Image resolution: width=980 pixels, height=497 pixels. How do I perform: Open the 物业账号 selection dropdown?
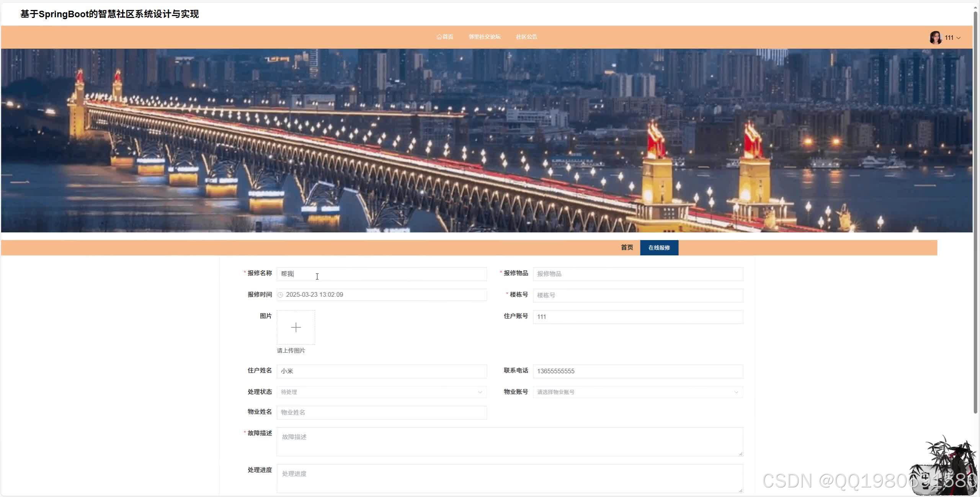(x=637, y=392)
